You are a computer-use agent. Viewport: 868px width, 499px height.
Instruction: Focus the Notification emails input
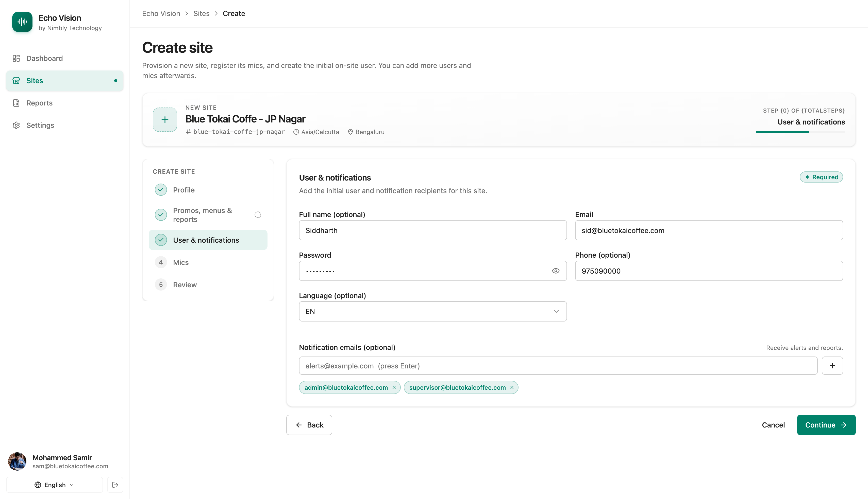pyautogui.click(x=558, y=366)
